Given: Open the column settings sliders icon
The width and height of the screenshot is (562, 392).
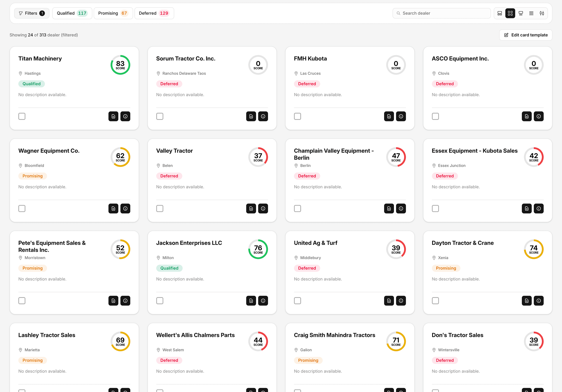Looking at the screenshot, I should pyautogui.click(x=542, y=13).
